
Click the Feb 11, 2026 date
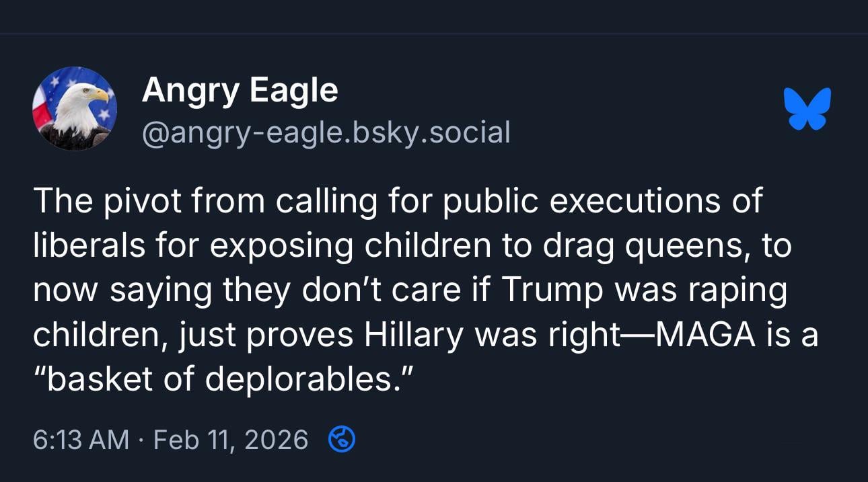pos(231,440)
